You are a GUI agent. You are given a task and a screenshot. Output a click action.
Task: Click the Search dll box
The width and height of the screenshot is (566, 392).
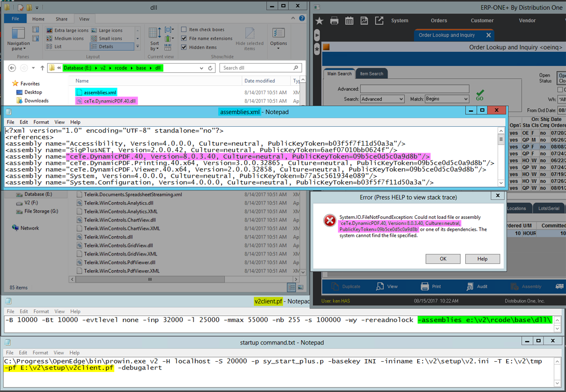(x=260, y=68)
